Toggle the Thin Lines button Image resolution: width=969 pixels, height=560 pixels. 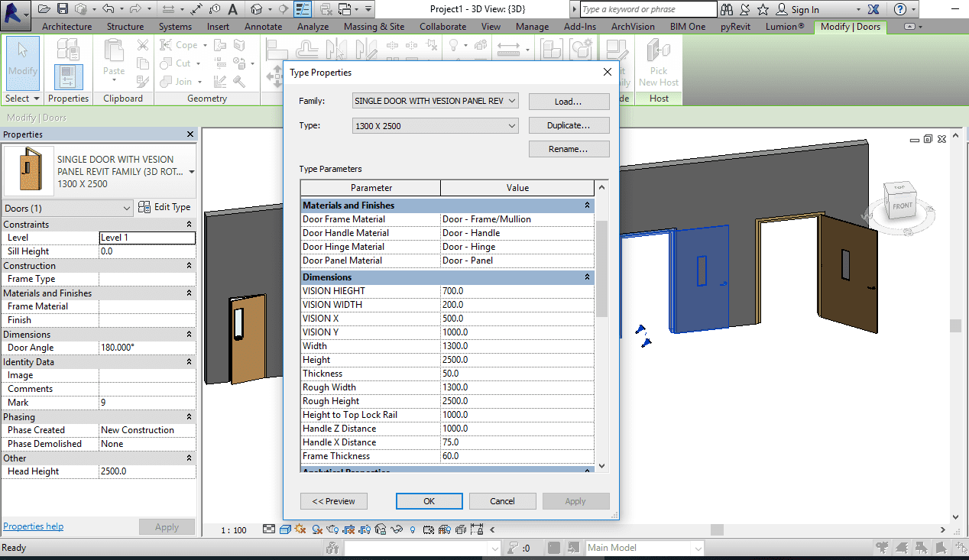tap(303, 9)
